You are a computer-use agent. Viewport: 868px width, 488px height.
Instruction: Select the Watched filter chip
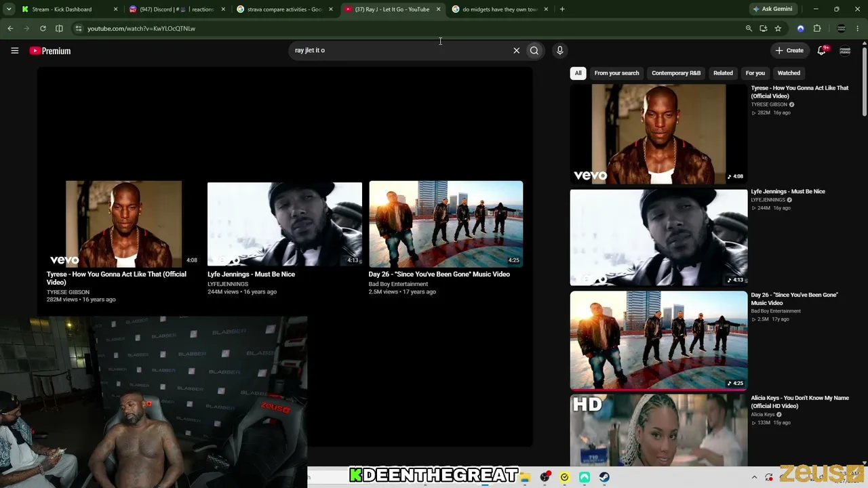click(789, 73)
